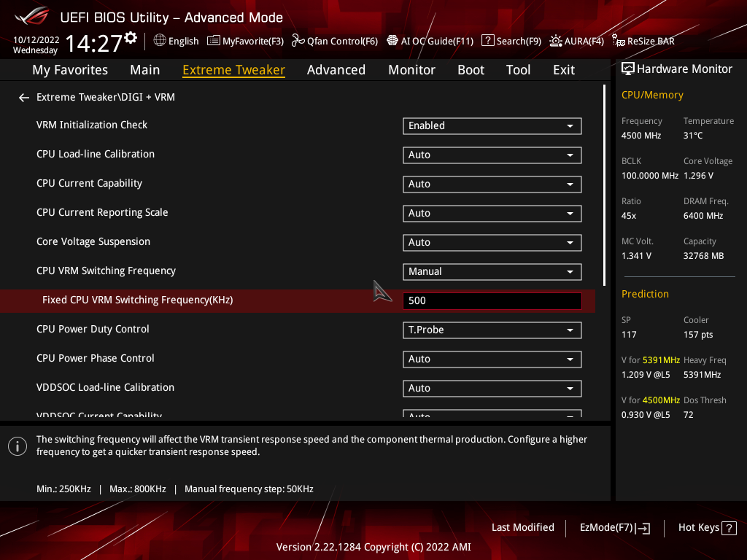This screenshot has height=560, width=747.
Task: Open the clock settings gear icon
Action: (x=131, y=38)
